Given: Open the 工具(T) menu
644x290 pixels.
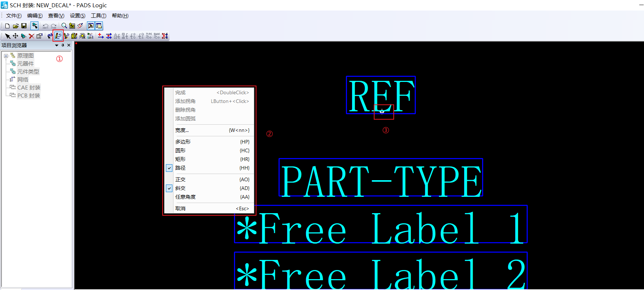Looking at the screenshot, I should pos(99,16).
